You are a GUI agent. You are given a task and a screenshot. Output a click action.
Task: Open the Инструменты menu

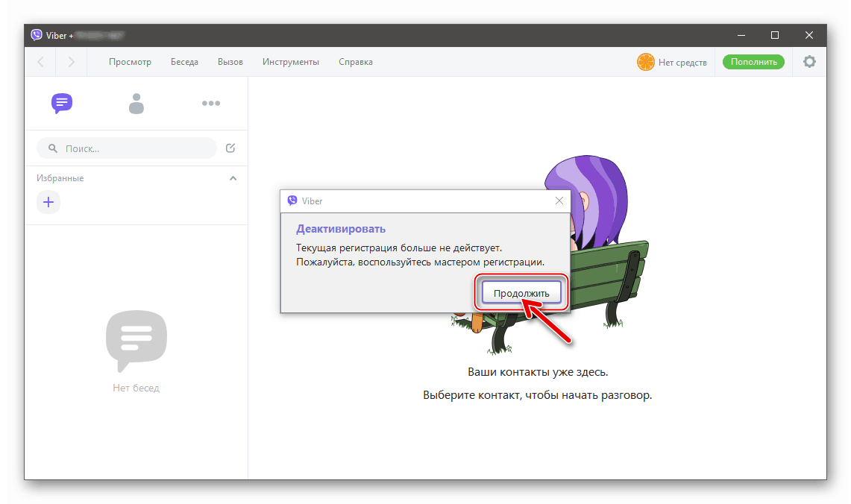291,62
